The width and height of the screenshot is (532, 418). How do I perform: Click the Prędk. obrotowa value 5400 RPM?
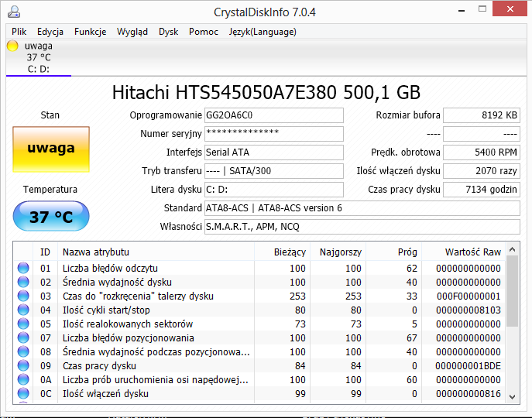pyautogui.click(x=482, y=152)
